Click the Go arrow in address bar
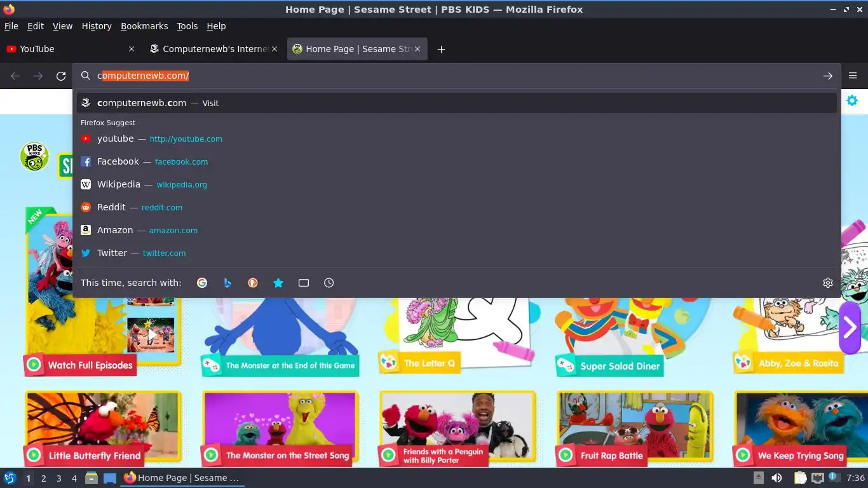Viewport: 868px width, 488px height. point(828,76)
